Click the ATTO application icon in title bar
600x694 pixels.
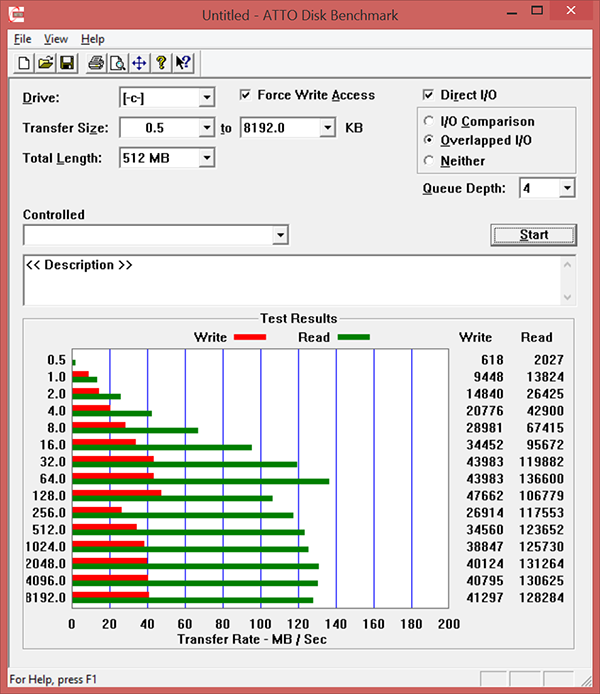(16, 14)
